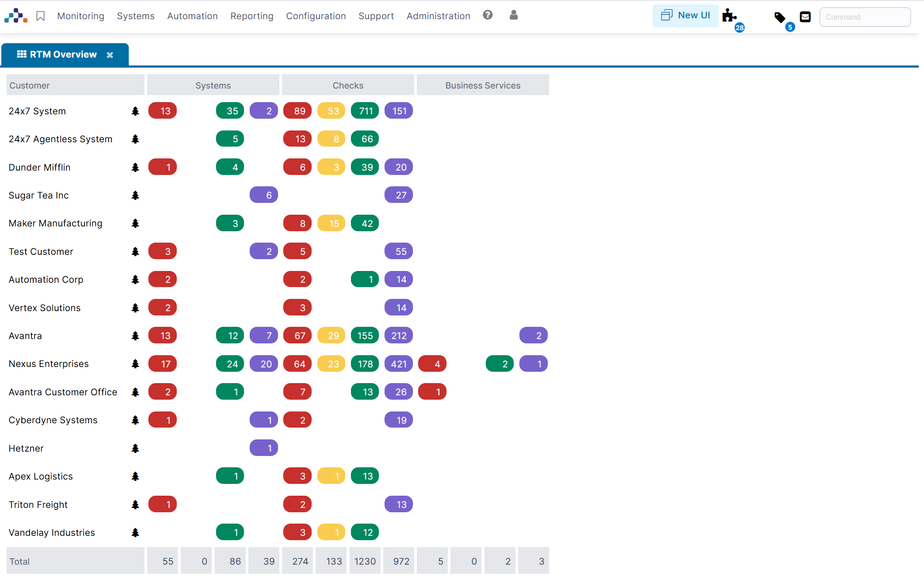924x586 pixels.
Task: Click tree icon for Hetzner
Action: 135,449
